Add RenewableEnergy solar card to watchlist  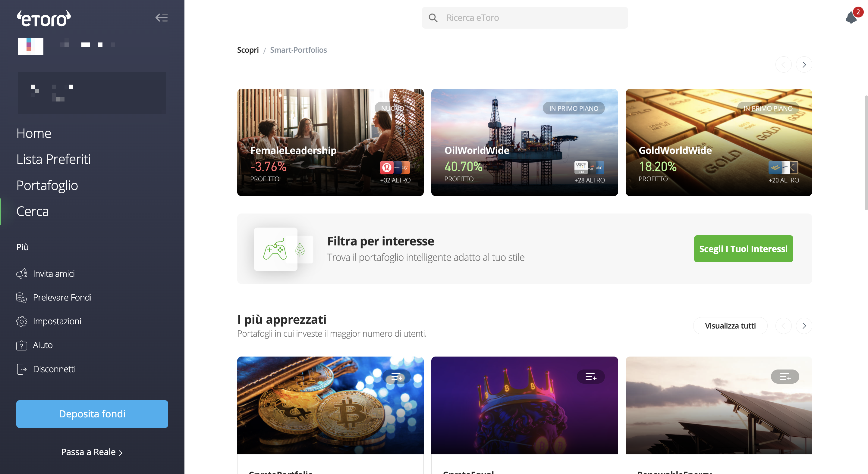[x=785, y=377]
